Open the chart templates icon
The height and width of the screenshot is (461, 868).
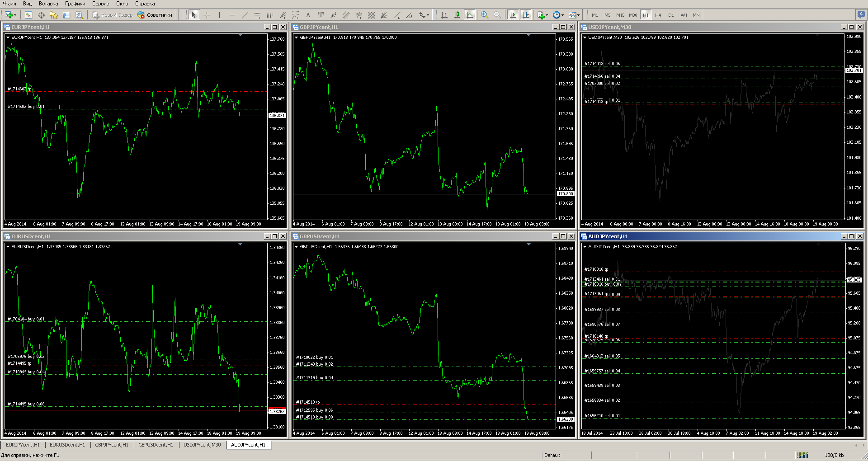[x=574, y=15]
